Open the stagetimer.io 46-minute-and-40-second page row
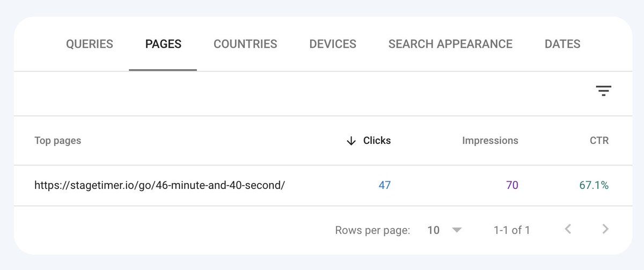The width and height of the screenshot is (644, 270). (x=322, y=185)
